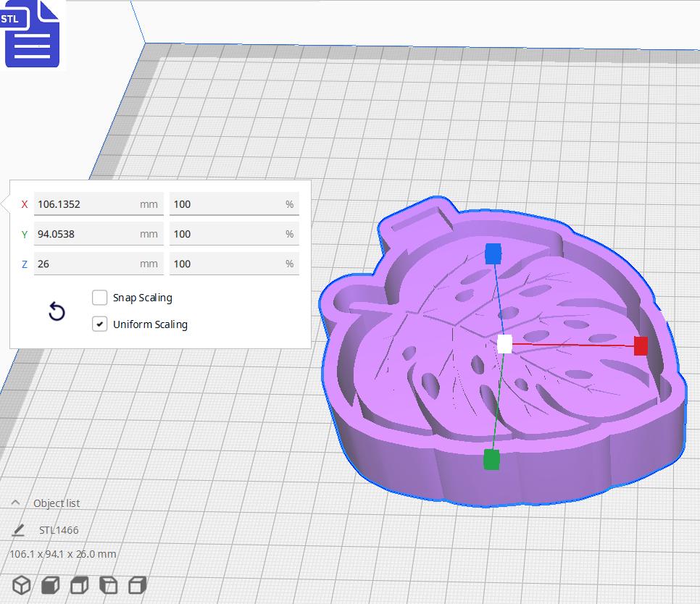Click the Y dimension field showing 94.0538
Viewport: 700px width, 604px height.
(99, 234)
